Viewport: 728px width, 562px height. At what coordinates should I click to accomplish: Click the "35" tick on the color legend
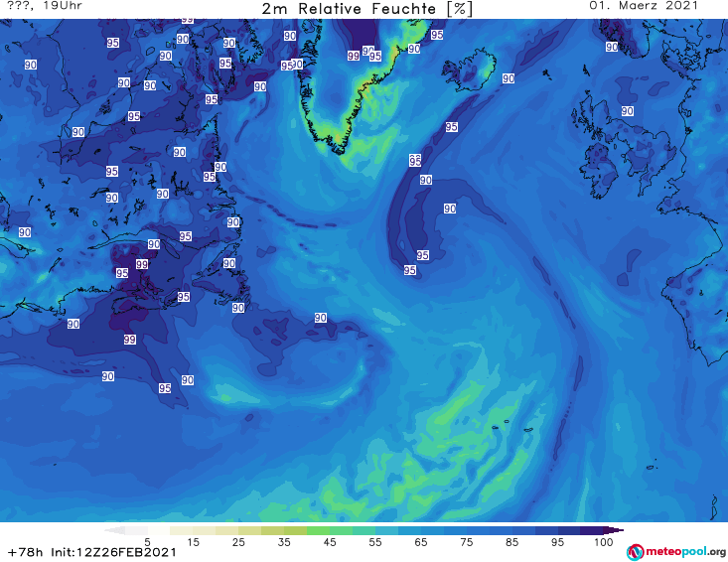(284, 542)
